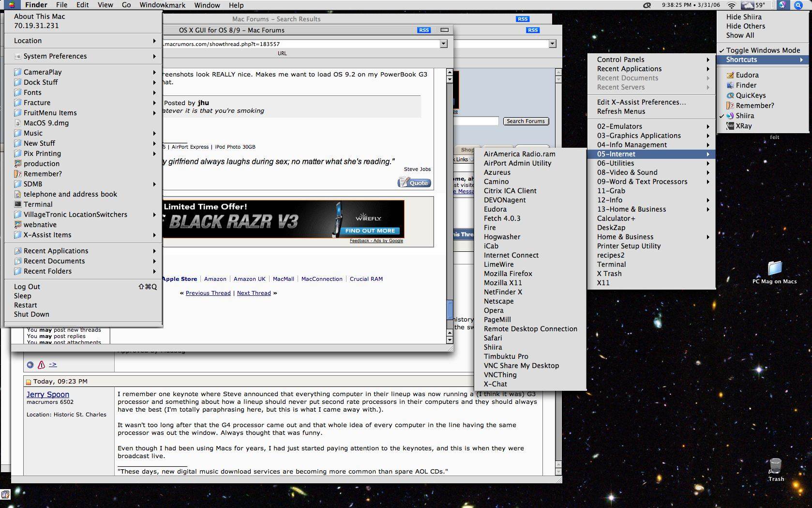
Task: Open the File menu
Action: [61, 5]
